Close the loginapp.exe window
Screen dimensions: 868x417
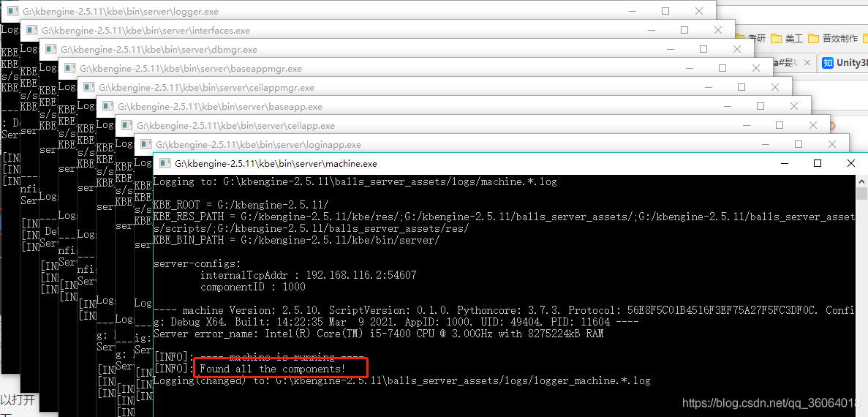pyautogui.click(x=832, y=144)
